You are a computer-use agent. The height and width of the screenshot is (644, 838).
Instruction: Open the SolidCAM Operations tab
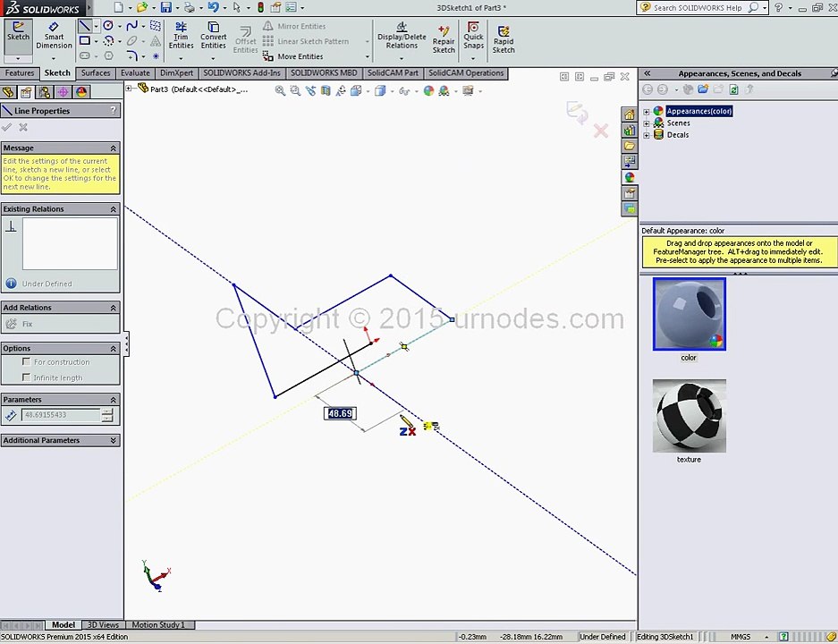[x=466, y=72]
